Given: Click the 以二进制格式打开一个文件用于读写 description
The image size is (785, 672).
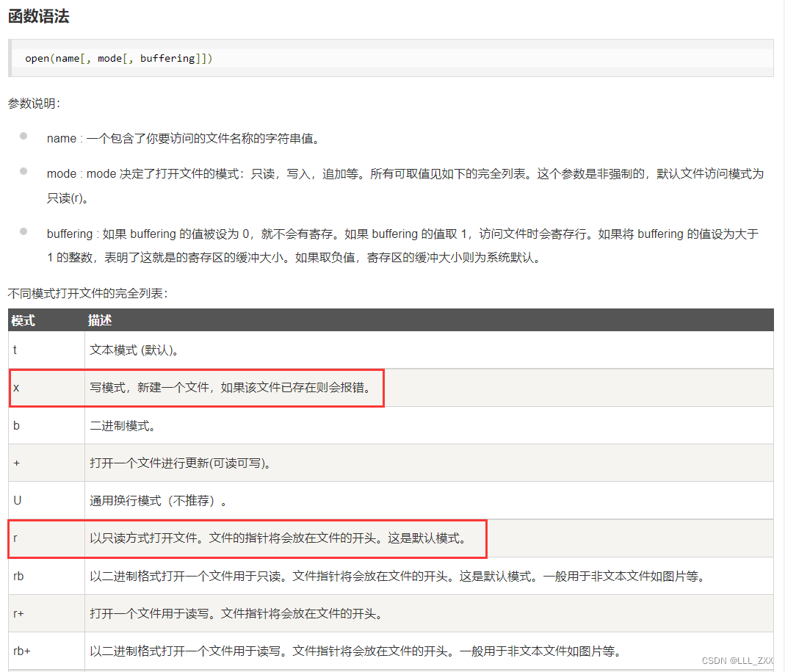Looking at the screenshot, I should [x=355, y=651].
